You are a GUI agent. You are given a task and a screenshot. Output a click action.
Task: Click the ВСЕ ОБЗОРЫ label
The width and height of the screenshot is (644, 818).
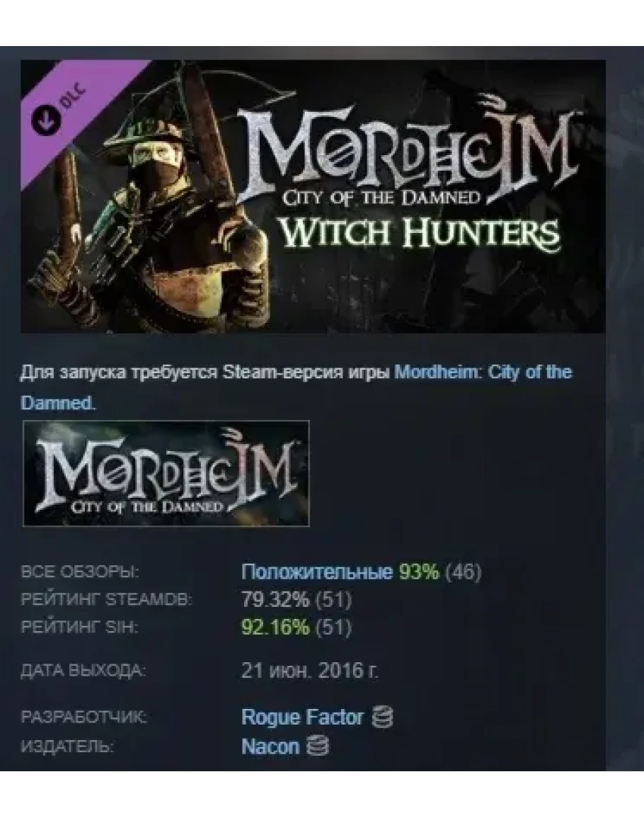[80, 572]
